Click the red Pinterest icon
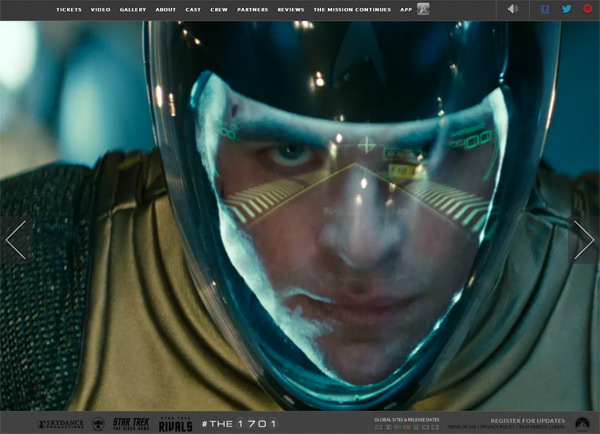The height and width of the screenshot is (434, 600). [587, 8]
